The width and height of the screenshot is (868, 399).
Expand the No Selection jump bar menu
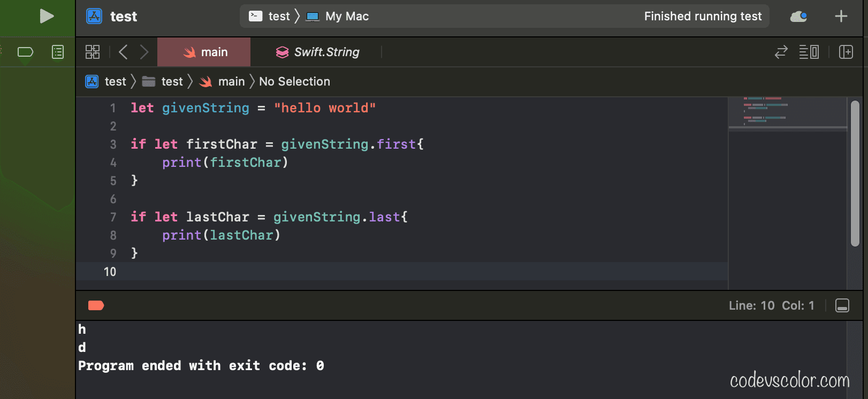294,82
